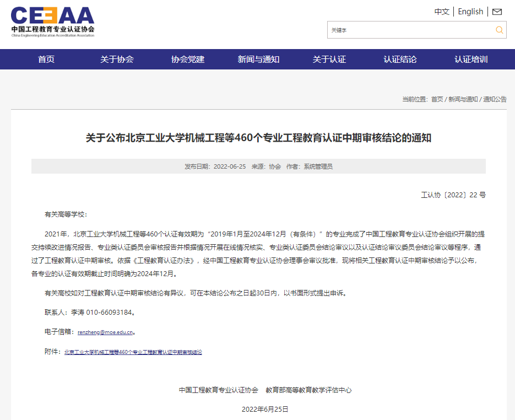This screenshot has width=515, height=420.
Task: Click 新闻与通知 in the breadcrumb
Action: pos(463,99)
